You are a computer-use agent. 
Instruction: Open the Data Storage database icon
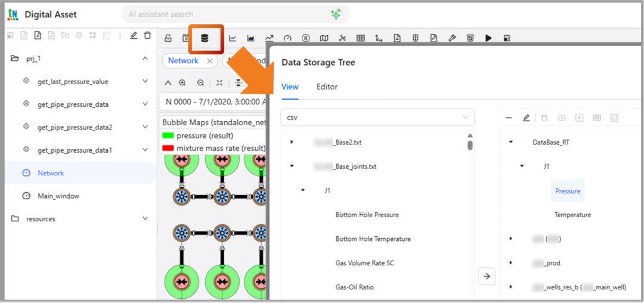(205, 39)
